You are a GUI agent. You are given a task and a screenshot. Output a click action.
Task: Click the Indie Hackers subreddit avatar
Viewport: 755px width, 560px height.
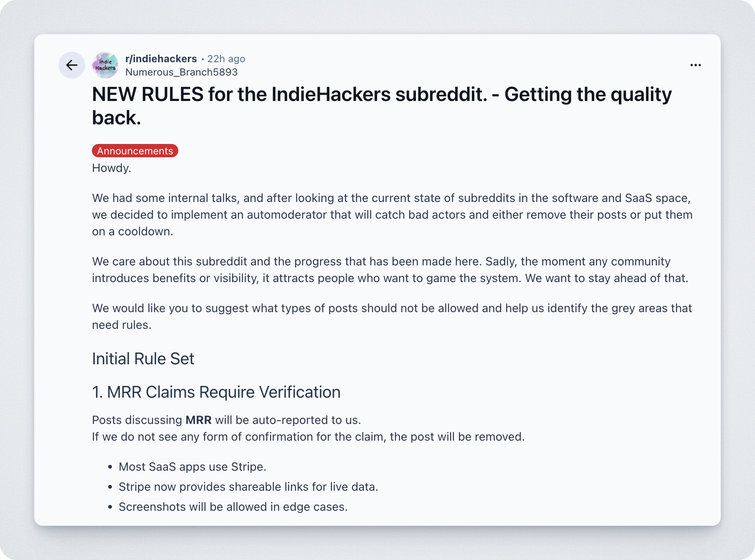coord(105,65)
